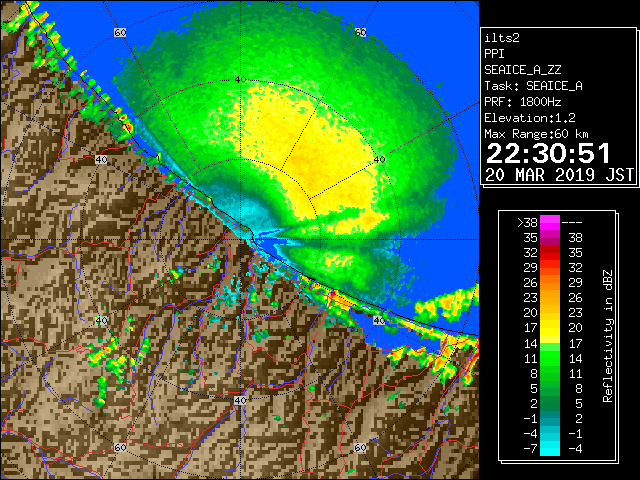Click the '---' legend entry

572,222
